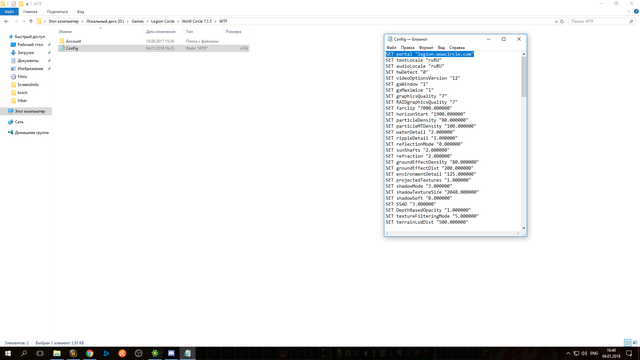This screenshot has width=640, height=360.
Task: Open Документы in navigation pane
Action: (x=28, y=60)
